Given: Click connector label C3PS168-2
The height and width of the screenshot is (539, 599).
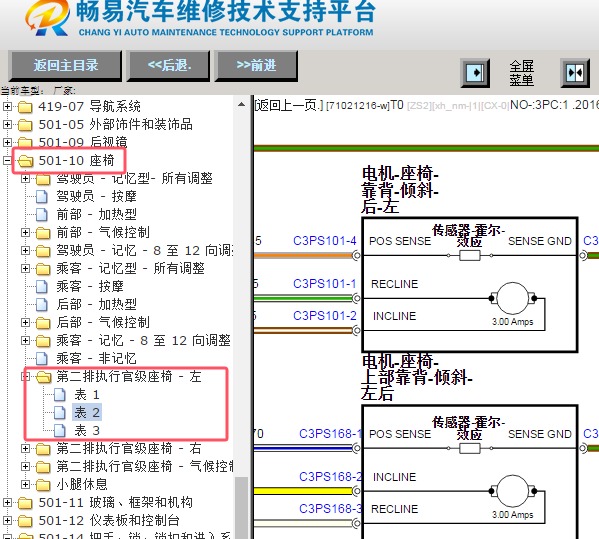Looking at the screenshot, I should (x=330, y=476).
